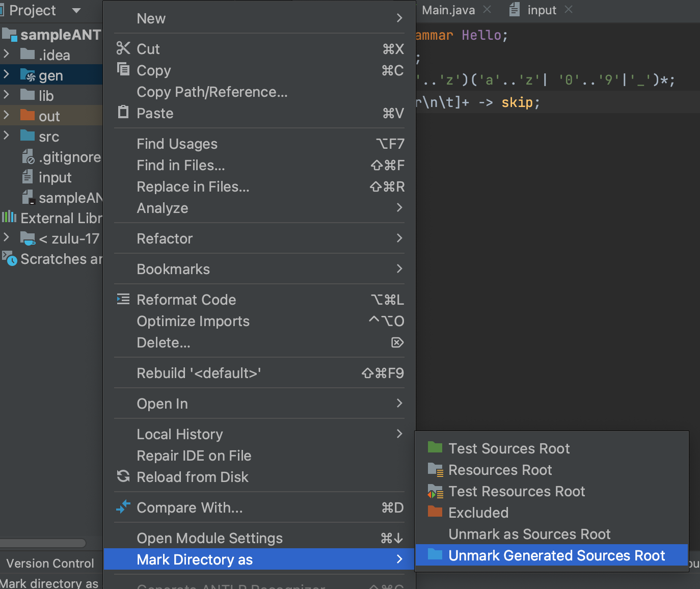Click the green Test Sources Root folder icon
Viewport: 700px width, 589px height.
point(435,448)
